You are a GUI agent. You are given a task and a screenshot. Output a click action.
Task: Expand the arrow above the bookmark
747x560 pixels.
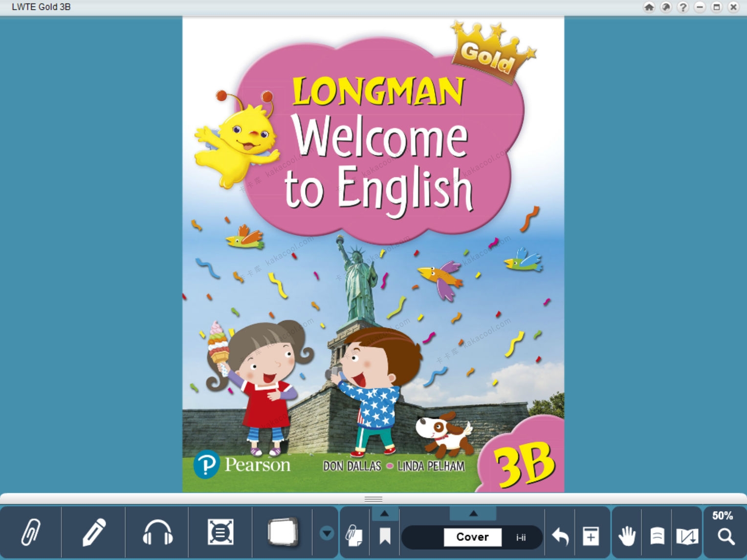click(385, 514)
